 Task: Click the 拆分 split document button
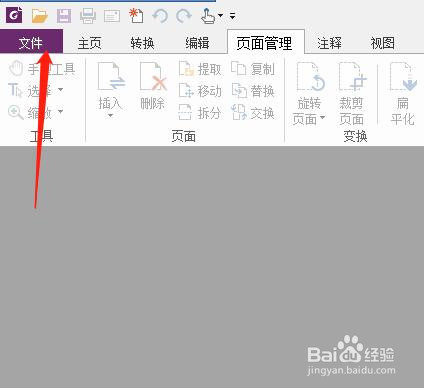tap(200, 113)
